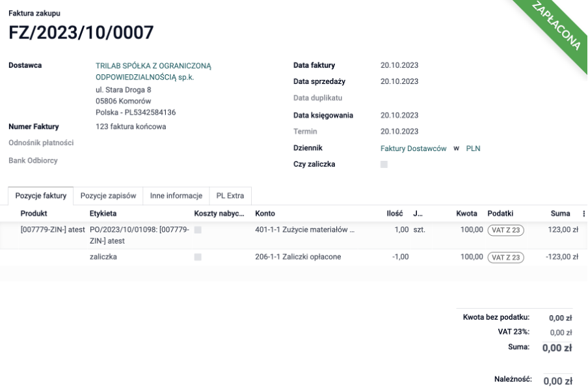This screenshot has height=392, width=588.
Task: Click the '401-1-1 Zużycie materiałów' account cell
Action: (x=305, y=230)
